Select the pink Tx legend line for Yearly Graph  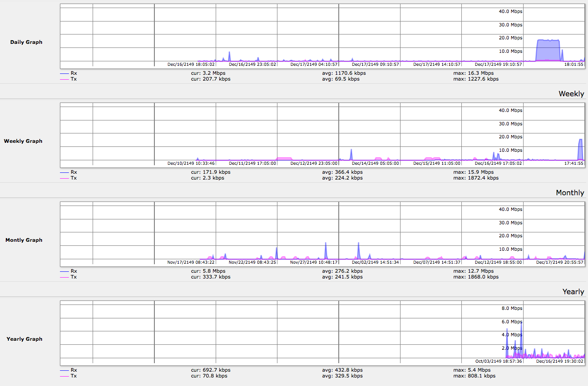tap(64, 376)
